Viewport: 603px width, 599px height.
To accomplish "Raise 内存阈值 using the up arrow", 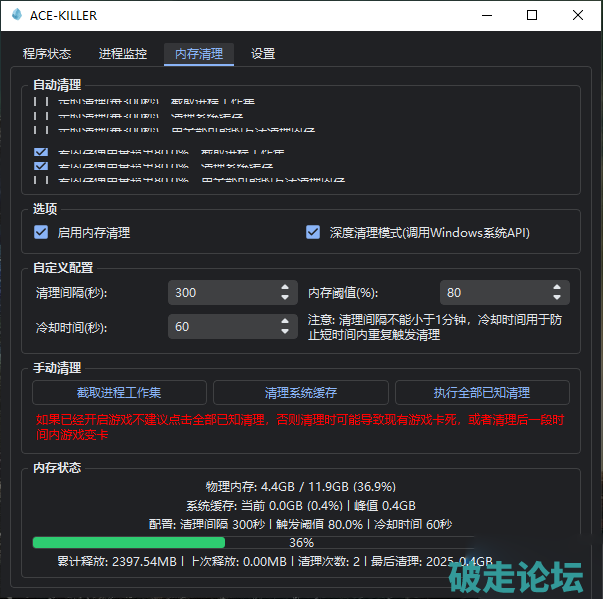I will (x=557, y=287).
